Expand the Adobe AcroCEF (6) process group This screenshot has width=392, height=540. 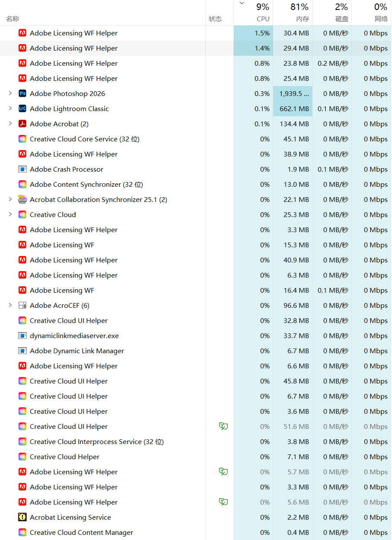(x=10, y=305)
